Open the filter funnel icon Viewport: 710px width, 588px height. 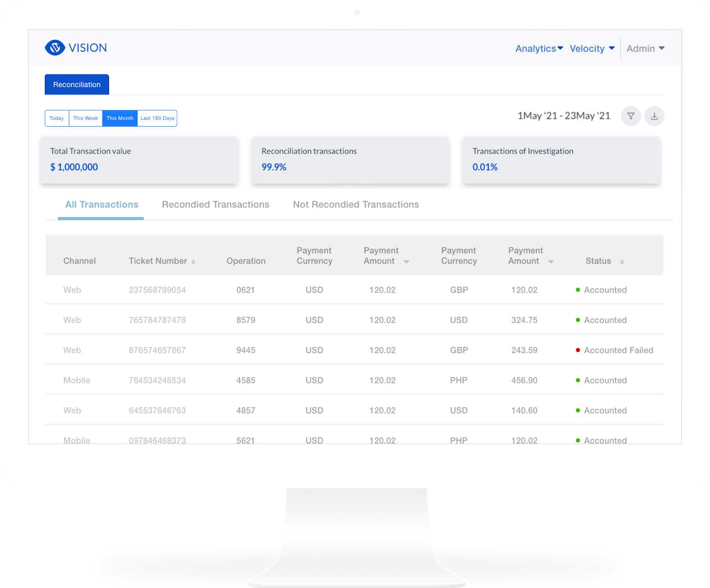(x=631, y=116)
